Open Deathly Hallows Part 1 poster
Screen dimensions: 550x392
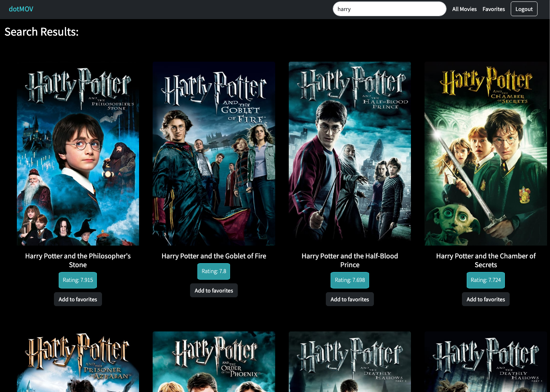click(x=486, y=362)
